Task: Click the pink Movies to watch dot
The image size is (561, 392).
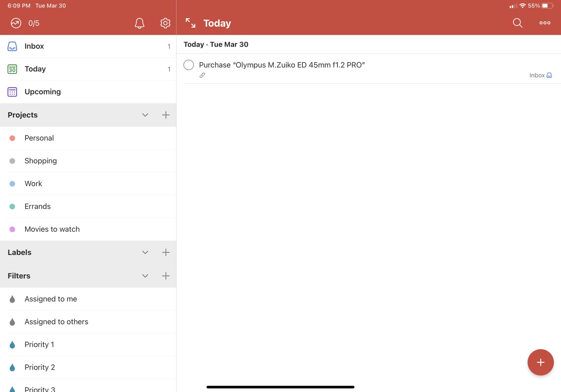Action: (12, 229)
